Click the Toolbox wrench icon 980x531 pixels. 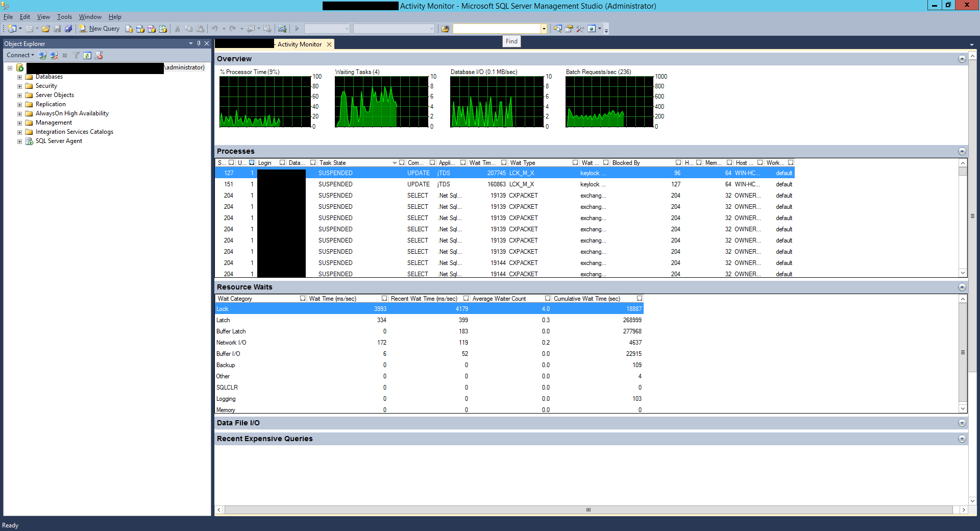pyautogui.click(x=580, y=29)
